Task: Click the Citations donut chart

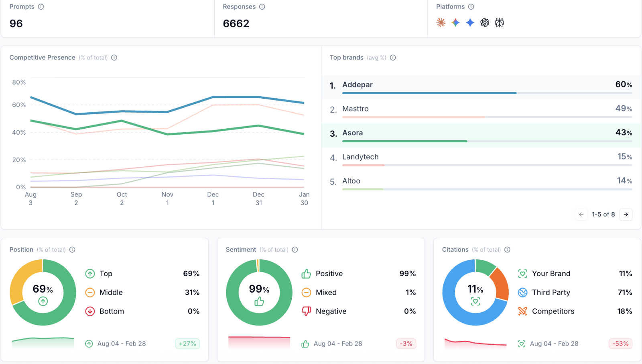Action: point(475,293)
